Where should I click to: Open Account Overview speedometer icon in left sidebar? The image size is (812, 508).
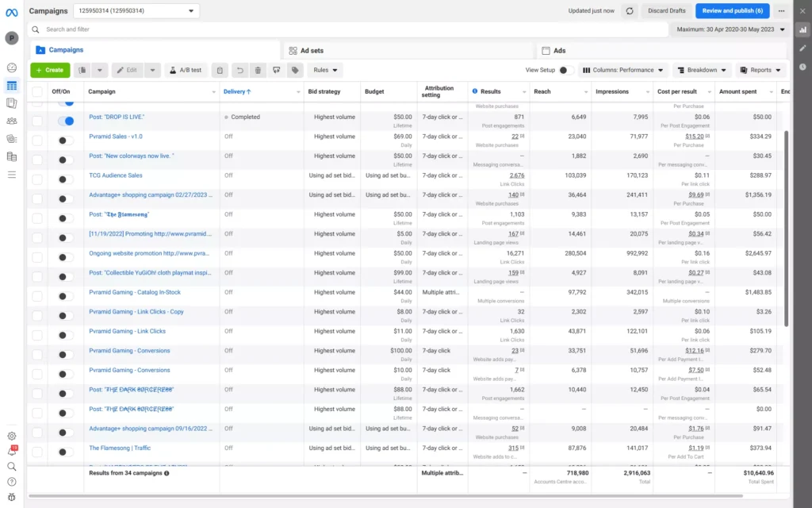11,68
